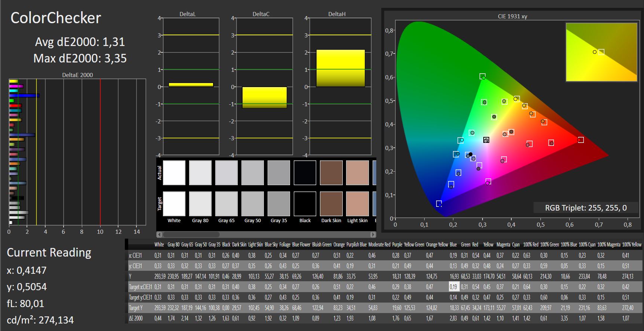Select the Actual Light Skin swatch

tap(357, 173)
